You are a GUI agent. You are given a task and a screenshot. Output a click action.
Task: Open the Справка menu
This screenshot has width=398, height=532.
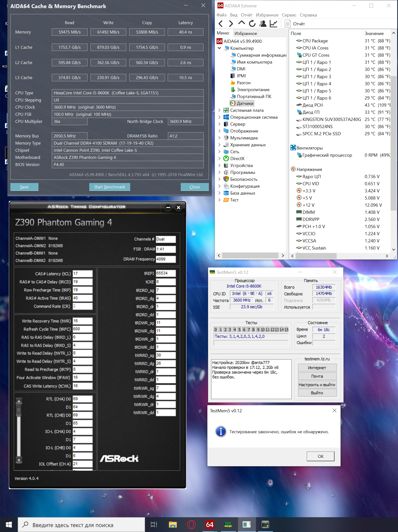click(308, 15)
